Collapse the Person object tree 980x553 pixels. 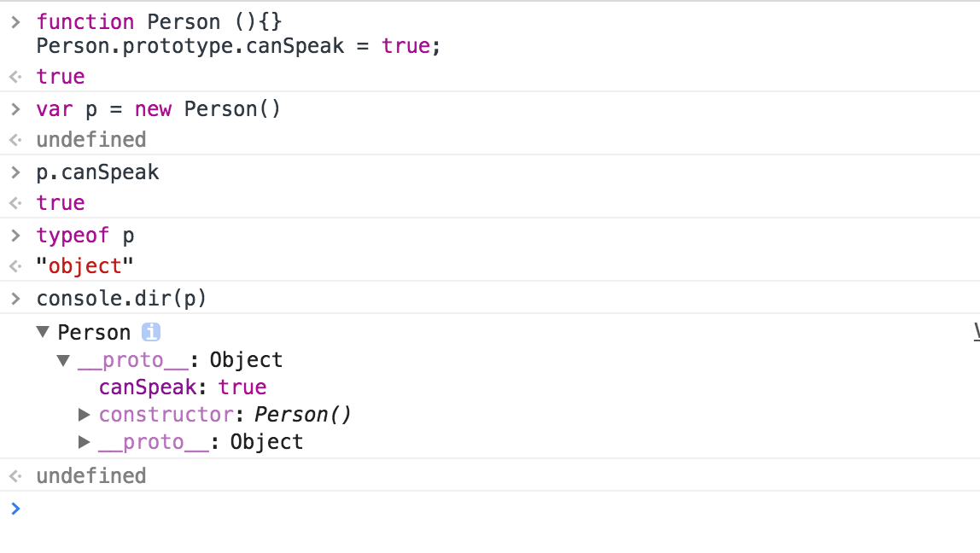44,333
